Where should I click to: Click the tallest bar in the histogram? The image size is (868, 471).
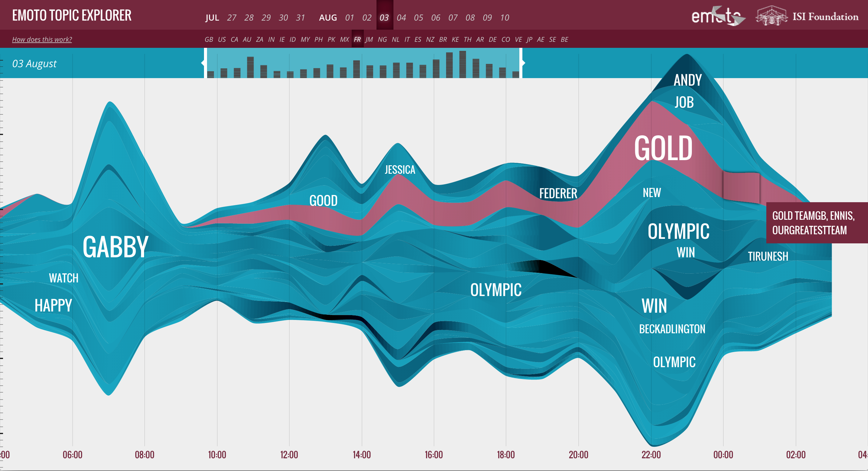click(462, 64)
